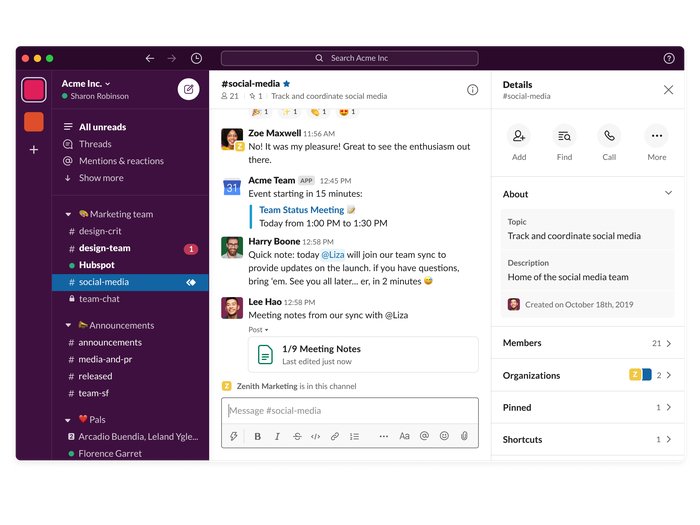
Task: Click the Add people icon
Action: click(519, 136)
